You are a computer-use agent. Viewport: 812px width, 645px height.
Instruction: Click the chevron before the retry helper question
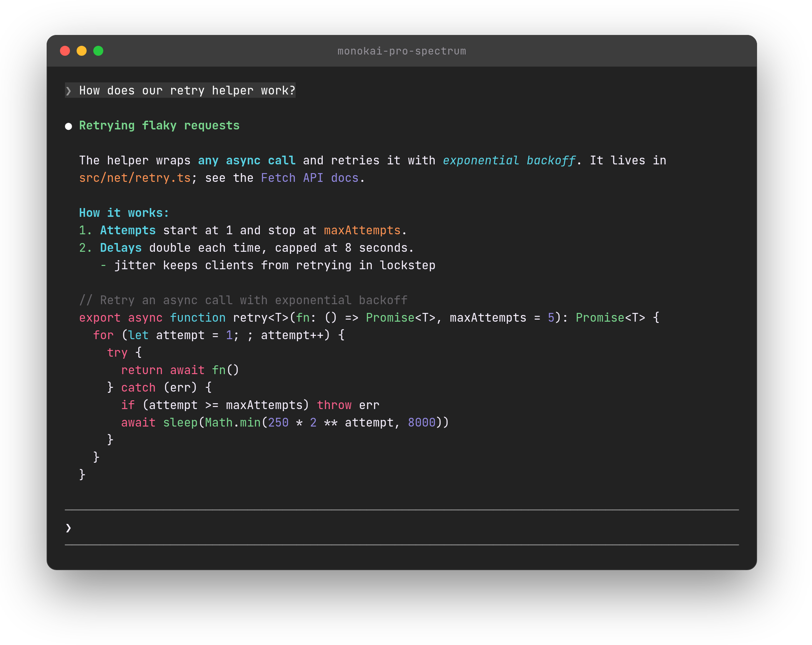coord(68,91)
